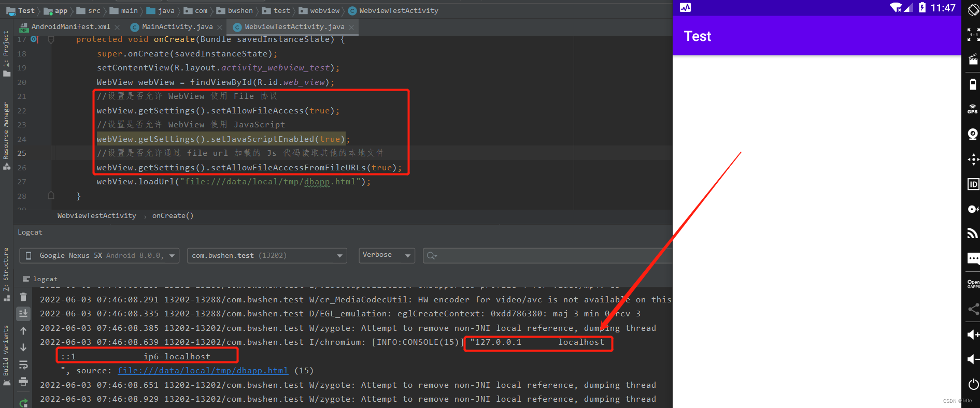Click the WebviewTestActivity class breadcrumb at top
The width and height of the screenshot is (980, 408).
393,10
